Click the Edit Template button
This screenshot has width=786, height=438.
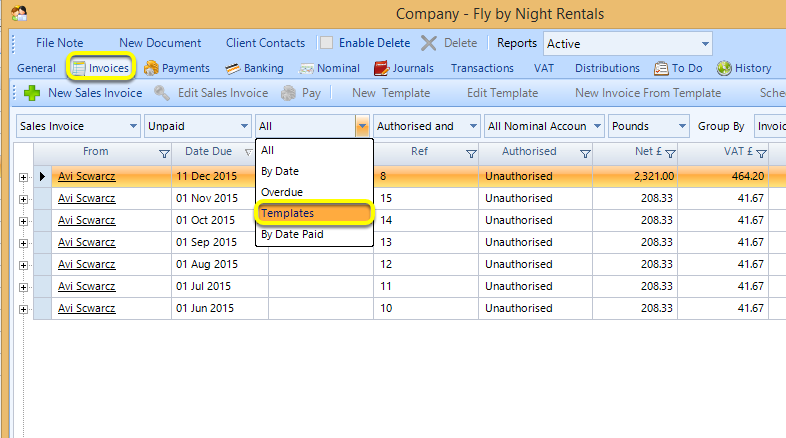pos(502,93)
